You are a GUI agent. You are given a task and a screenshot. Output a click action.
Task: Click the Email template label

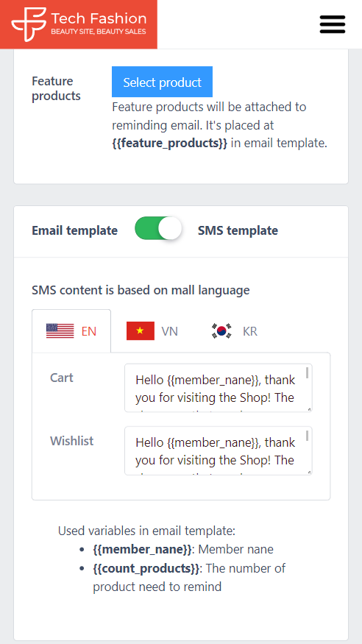click(x=75, y=230)
